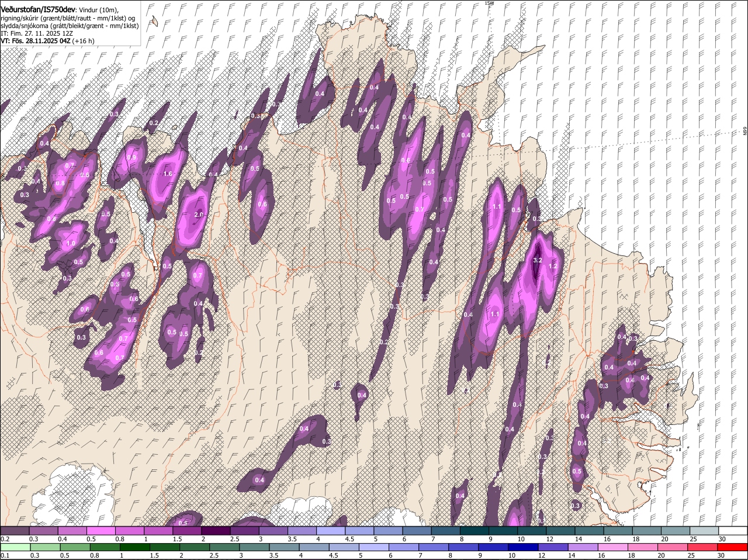This screenshot has width=748, height=560.
Task: Click the '3.2' precipitation maximum value on map
Action: click(x=538, y=260)
